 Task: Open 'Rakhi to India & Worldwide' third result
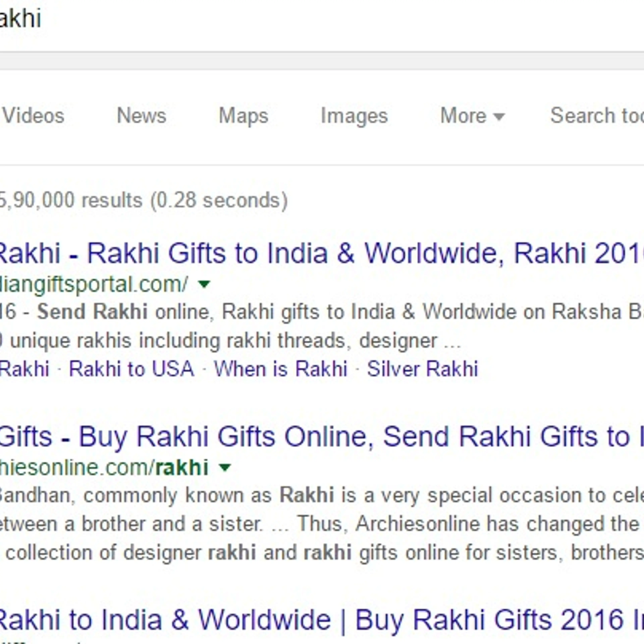321,620
